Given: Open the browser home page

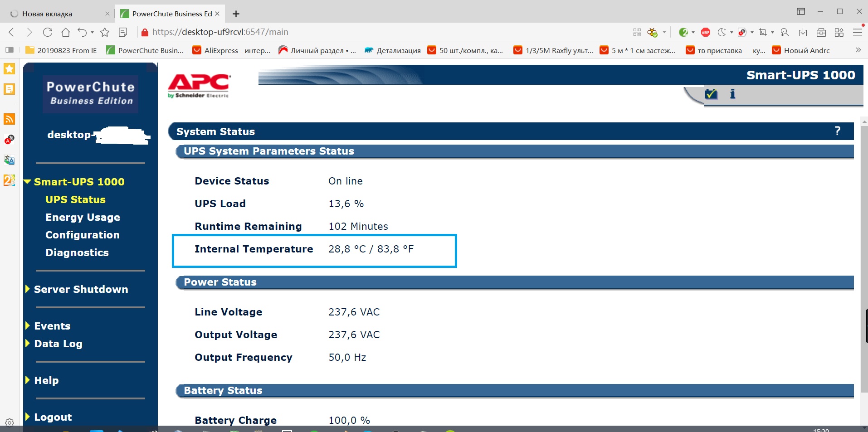Looking at the screenshot, I should point(66,32).
